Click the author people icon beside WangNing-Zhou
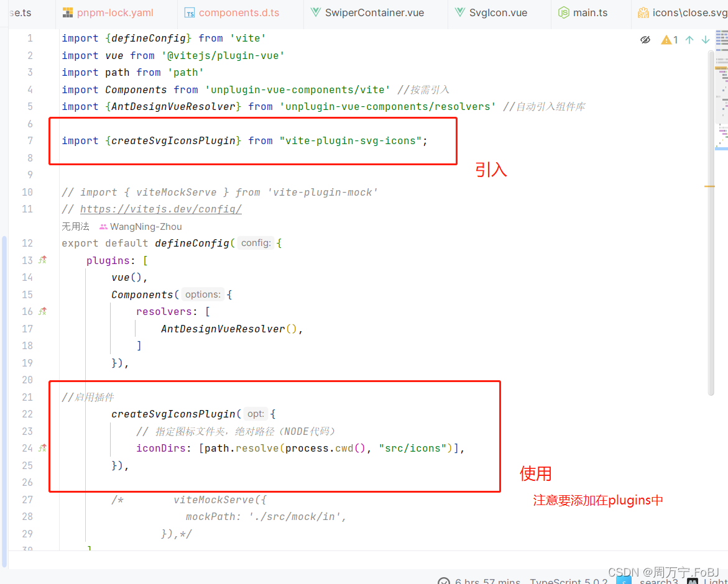This screenshot has height=584, width=728. pyautogui.click(x=103, y=227)
